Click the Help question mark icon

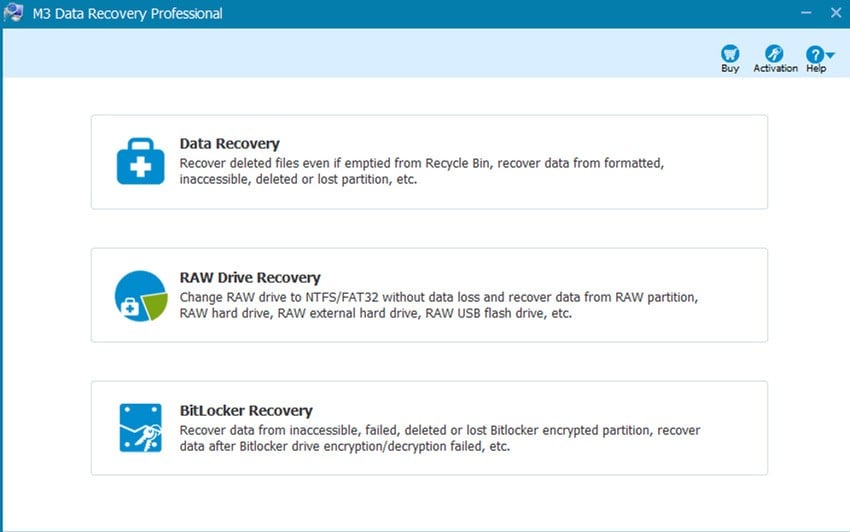point(814,54)
